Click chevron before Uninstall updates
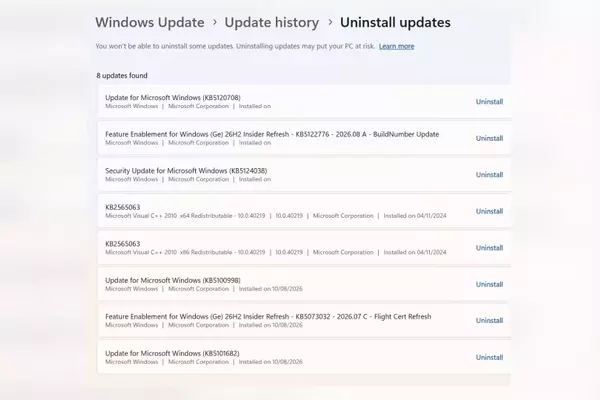Image resolution: width=600 pixels, height=400 pixels. 330,23
